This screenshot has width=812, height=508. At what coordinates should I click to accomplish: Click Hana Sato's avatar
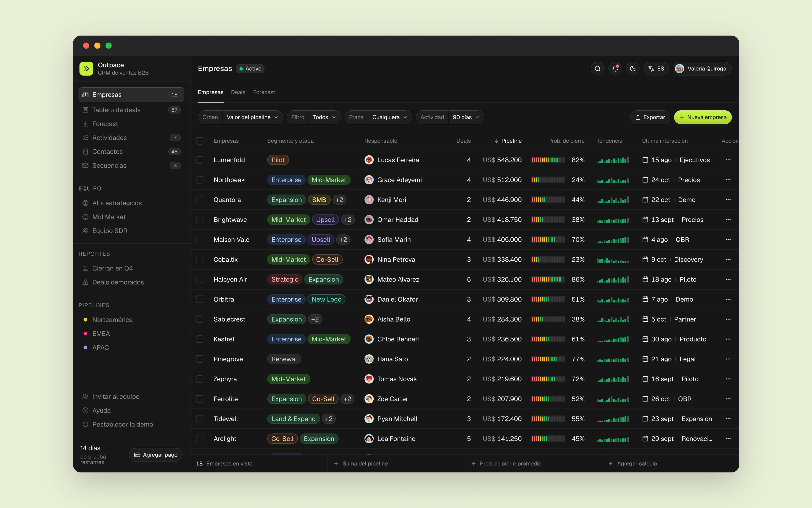pyautogui.click(x=369, y=359)
